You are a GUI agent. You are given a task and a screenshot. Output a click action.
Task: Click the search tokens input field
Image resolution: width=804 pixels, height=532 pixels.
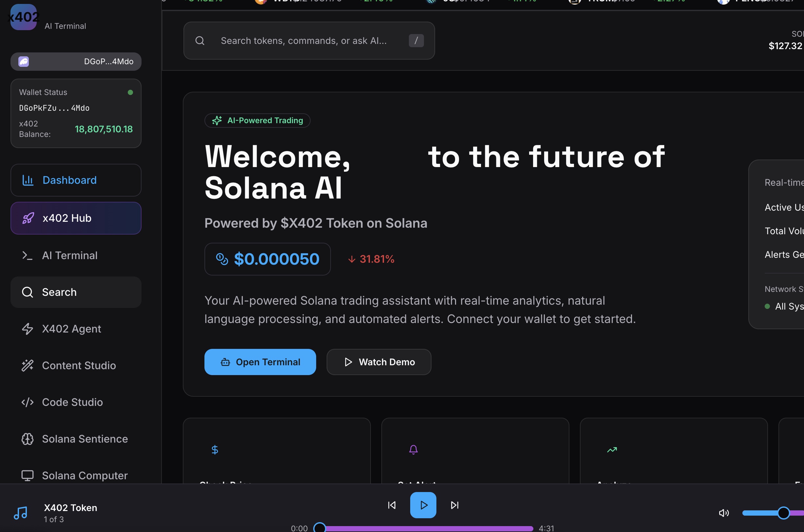pos(309,41)
